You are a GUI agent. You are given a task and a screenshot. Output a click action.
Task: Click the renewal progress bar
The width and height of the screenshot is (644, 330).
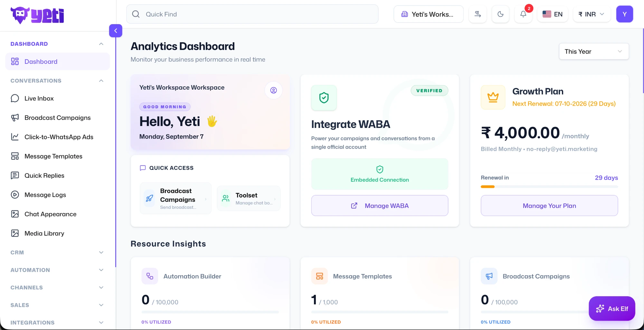[549, 187]
